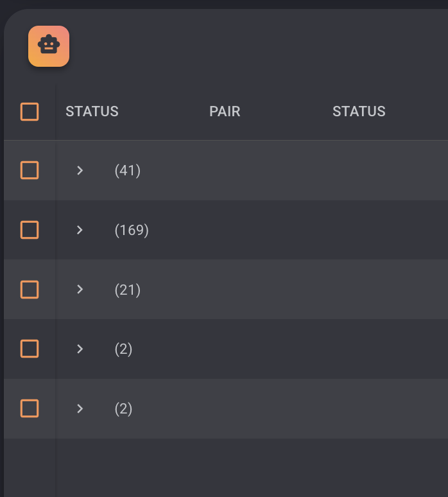The width and height of the screenshot is (448, 497).
Task: Select the (169) count label
Action: pos(132,230)
